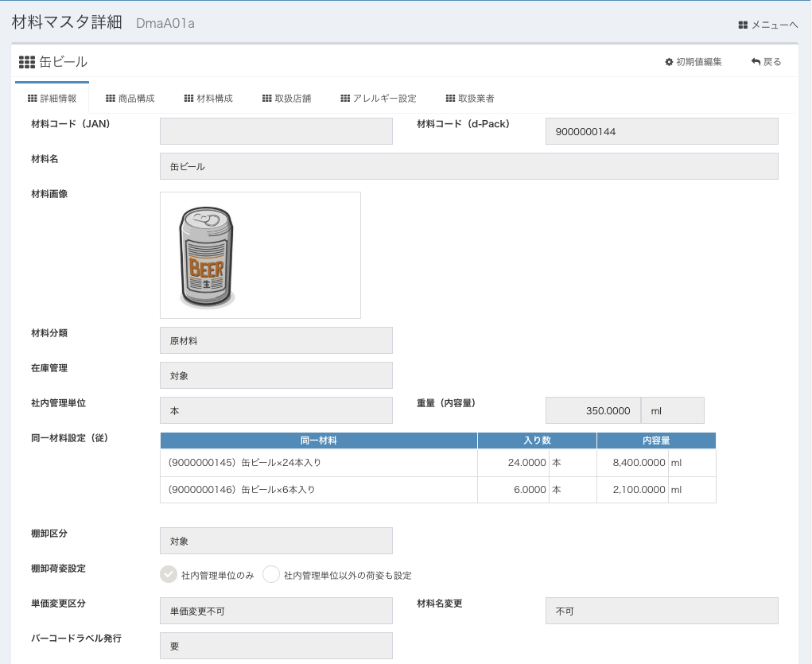Click the d-Pack code field 9000000144

(661, 131)
